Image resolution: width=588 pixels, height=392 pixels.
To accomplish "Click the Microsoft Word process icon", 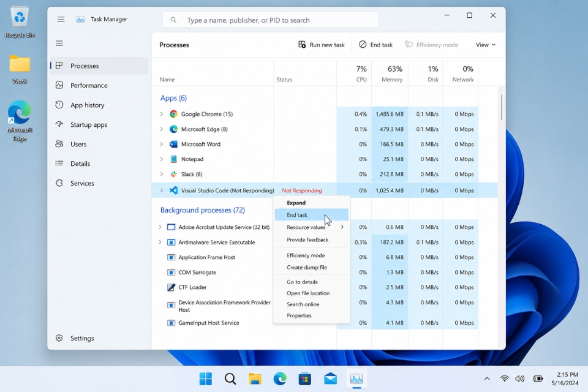I will [173, 144].
